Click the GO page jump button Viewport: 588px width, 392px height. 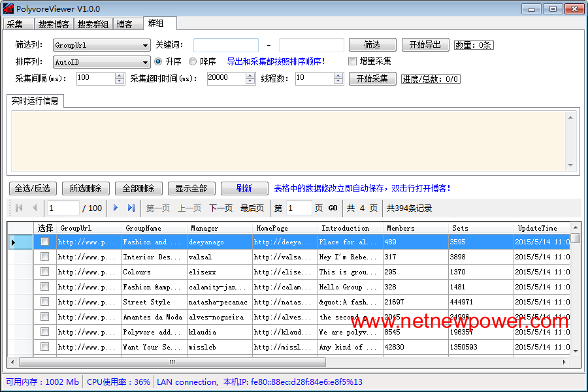pyautogui.click(x=333, y=208)
